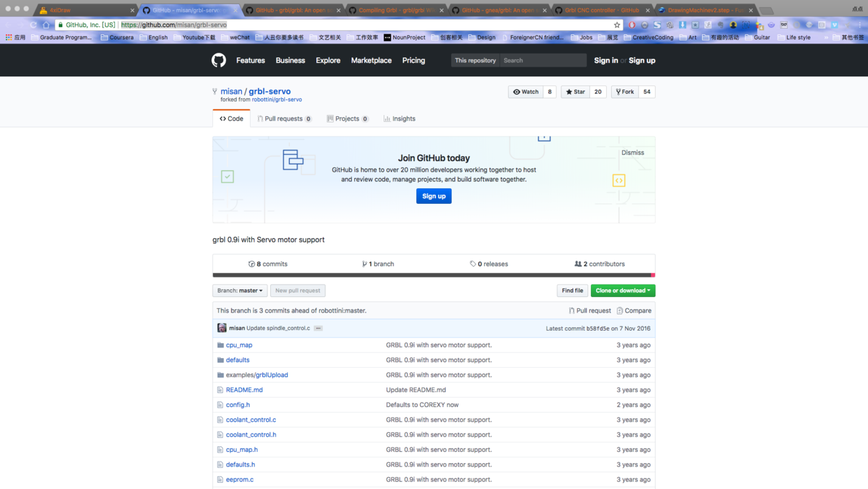The width and height of the screenshot is (868, 489).
Task: Open the Pull request link in branch info bar
Action: point(589,310)
